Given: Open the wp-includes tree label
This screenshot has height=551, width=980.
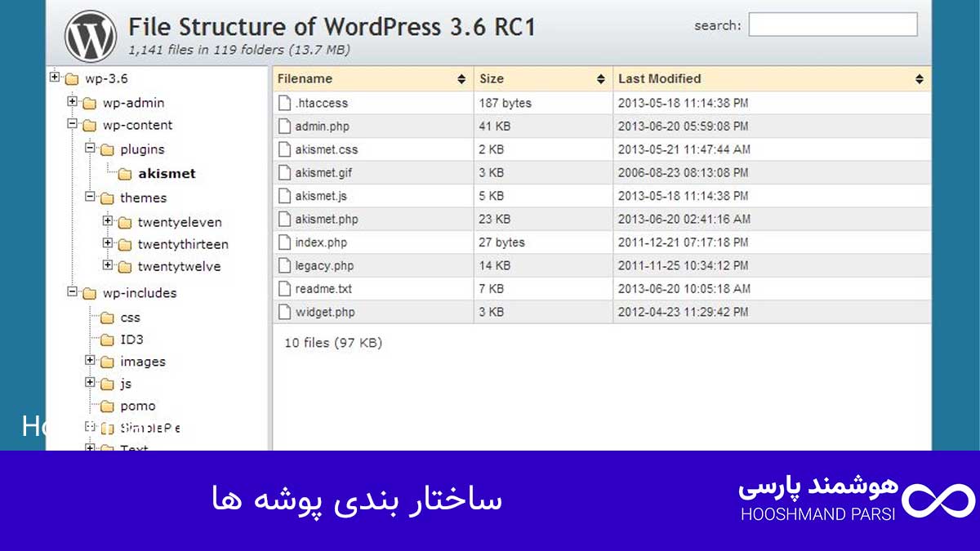Looking at the screenshot, I should click(140, 292).
